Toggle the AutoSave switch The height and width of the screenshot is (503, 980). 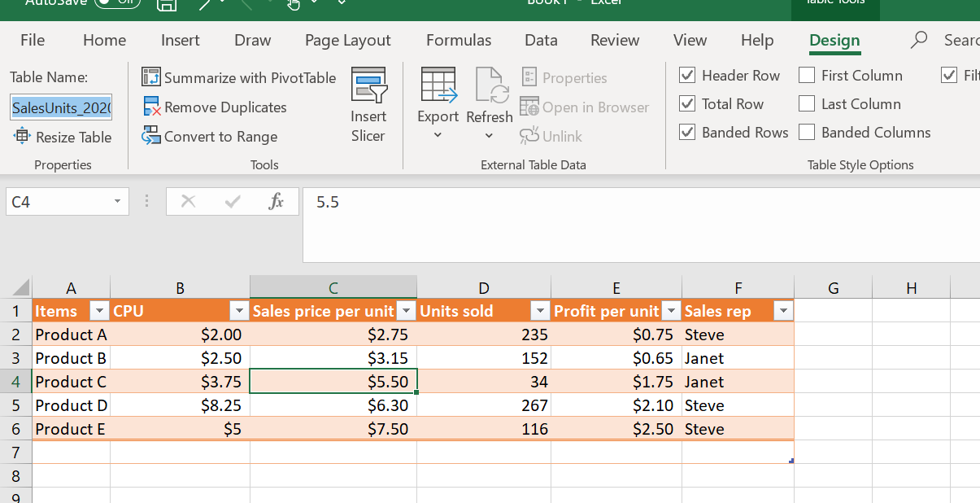point(117,2)
